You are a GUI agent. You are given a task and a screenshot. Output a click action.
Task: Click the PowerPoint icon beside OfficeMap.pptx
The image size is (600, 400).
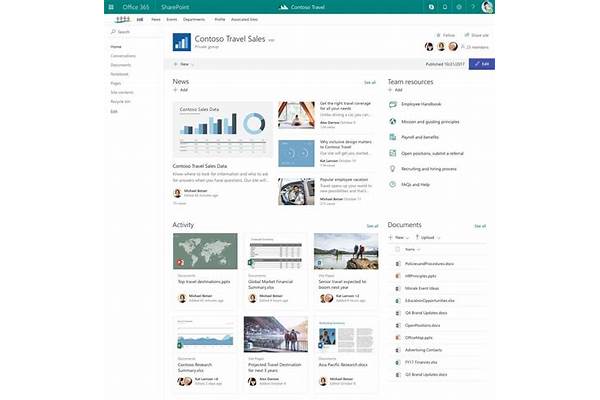(x=398, y=338)
